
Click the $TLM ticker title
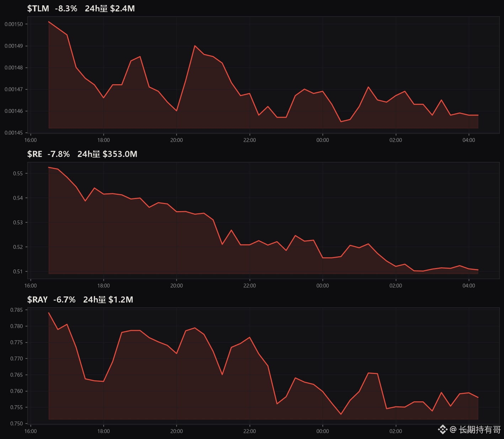pos(38,9)
